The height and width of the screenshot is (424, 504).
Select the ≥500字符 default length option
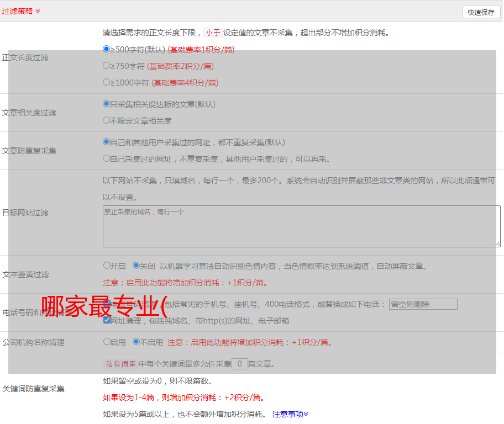(107, 49)
